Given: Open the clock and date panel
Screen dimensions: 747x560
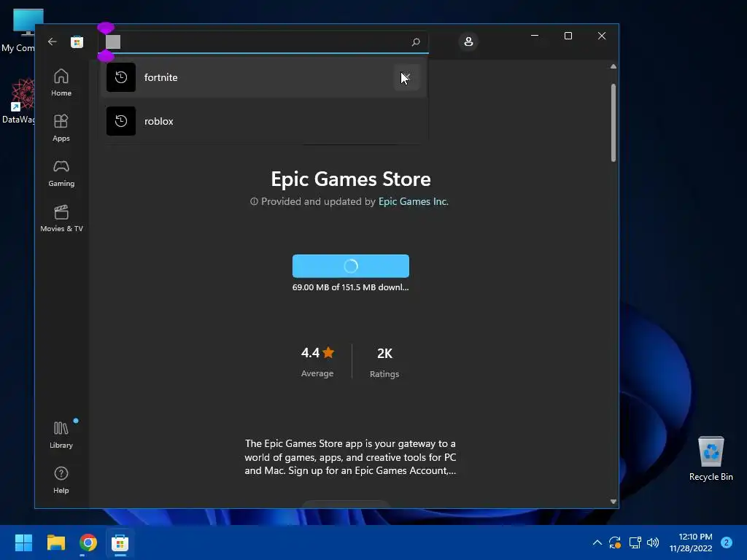Looking at the screenshot, I should (691, 542).
